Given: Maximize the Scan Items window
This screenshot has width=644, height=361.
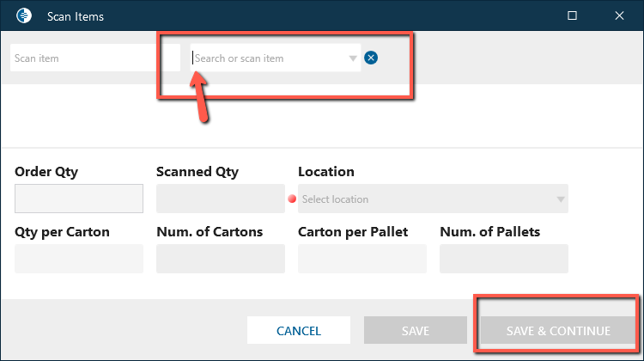Looking at the screenshot, I should (573, 15).
